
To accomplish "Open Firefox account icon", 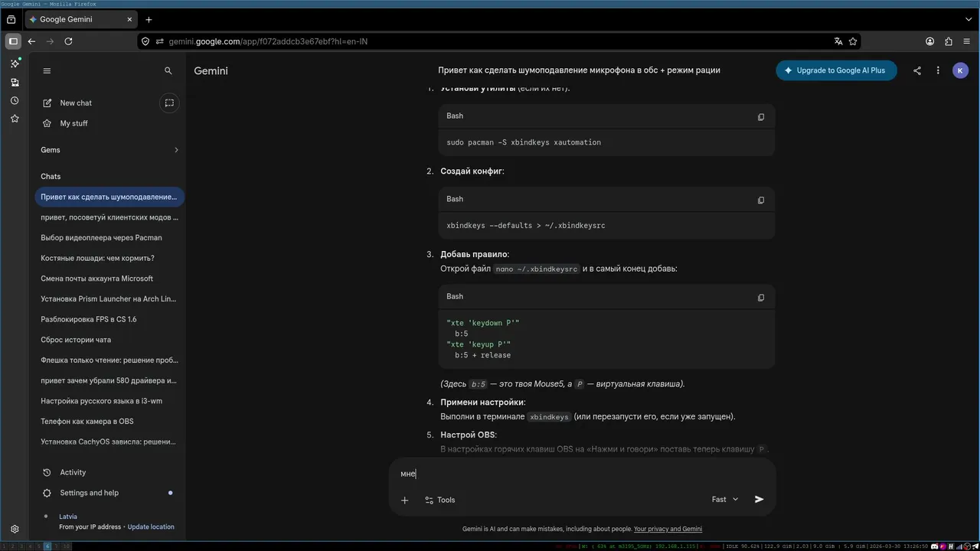I will point(930,41).
